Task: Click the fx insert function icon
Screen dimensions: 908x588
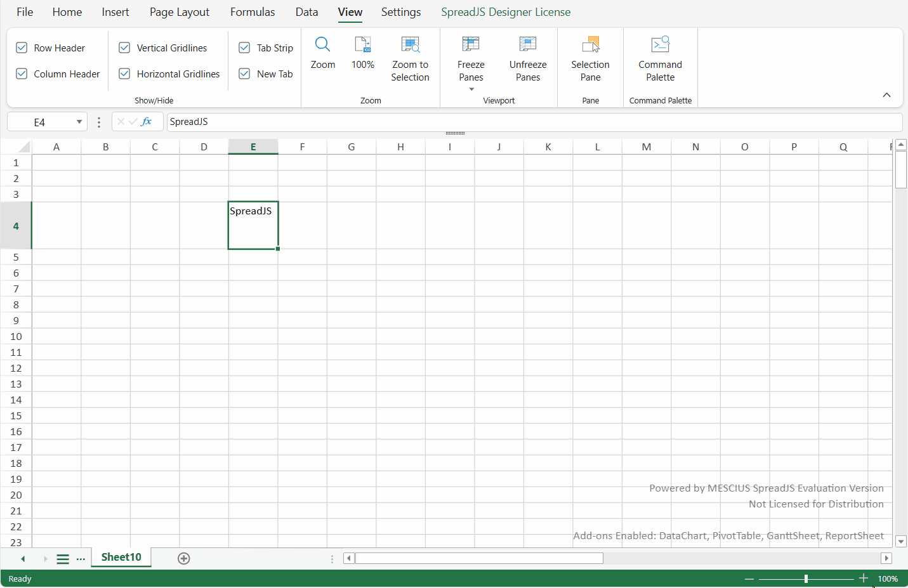Action: point(147,122)
